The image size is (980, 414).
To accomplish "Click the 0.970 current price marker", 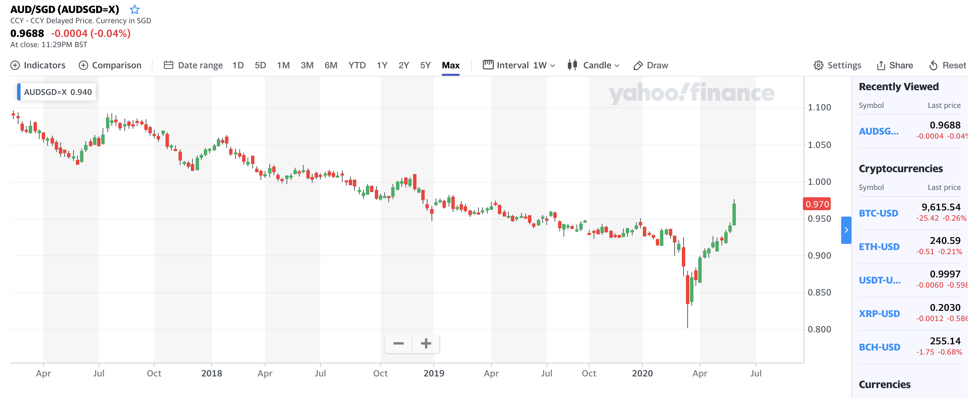I will pyautogui.click(x=817, y=204).
